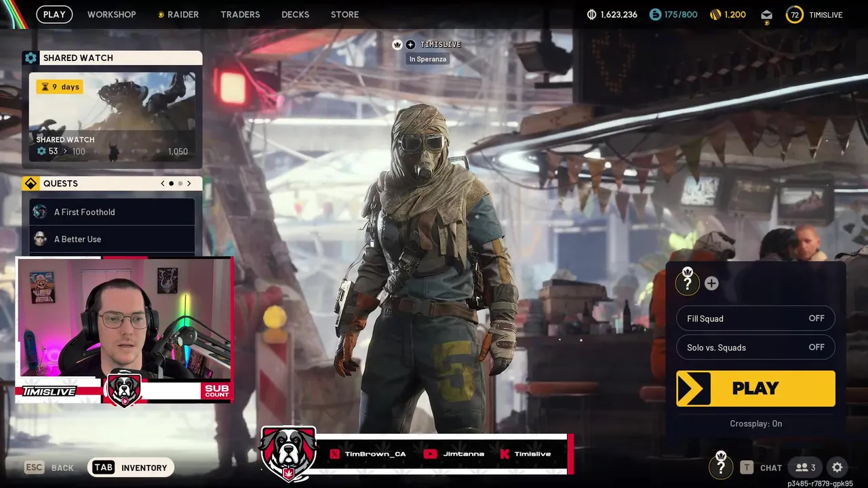Click the Shared Watch progress 53 value
The image size is (868, 488).
pyautogui.click(x=53, y=151)
